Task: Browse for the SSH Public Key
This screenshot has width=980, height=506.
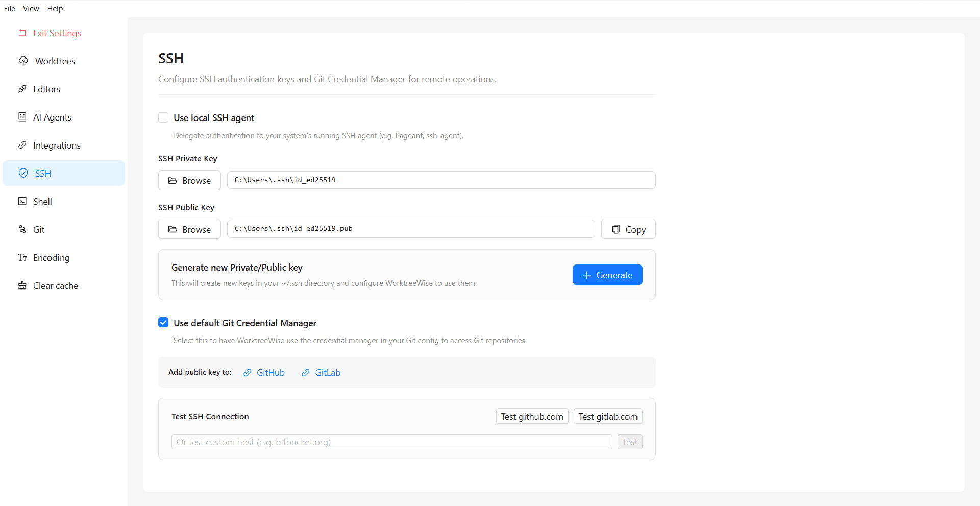Action: [x=189, y=229]
